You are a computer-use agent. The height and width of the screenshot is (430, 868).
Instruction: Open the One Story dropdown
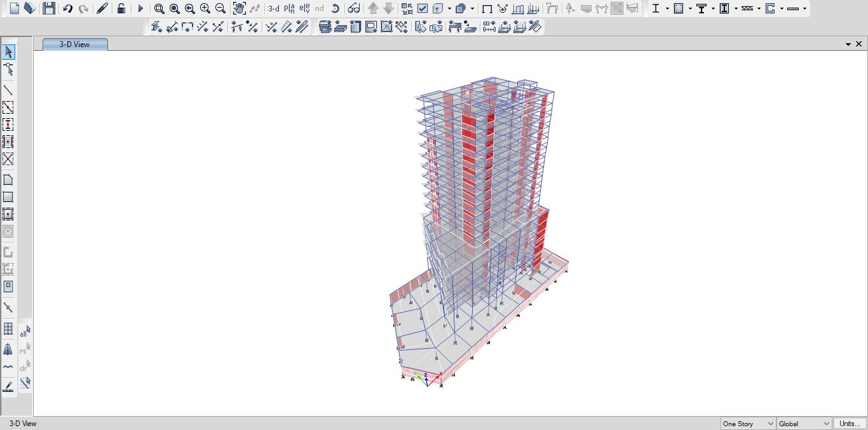click(x=749, y=424)
